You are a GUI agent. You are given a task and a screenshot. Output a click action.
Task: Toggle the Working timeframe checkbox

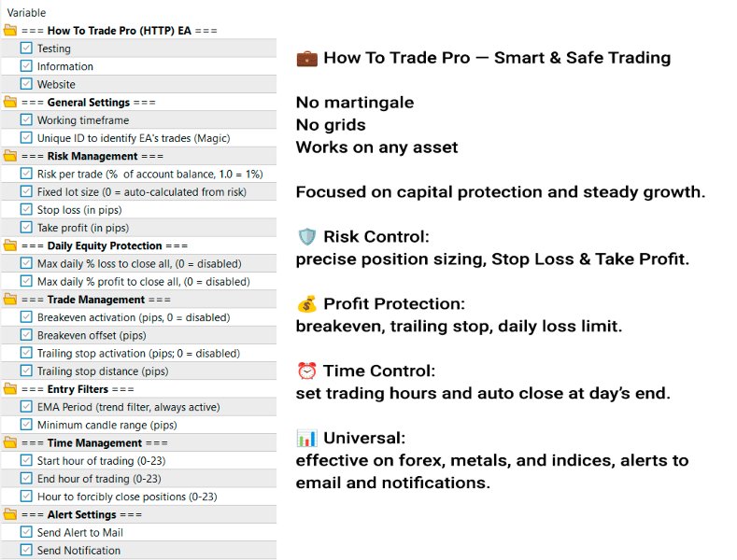coord(26,120)
